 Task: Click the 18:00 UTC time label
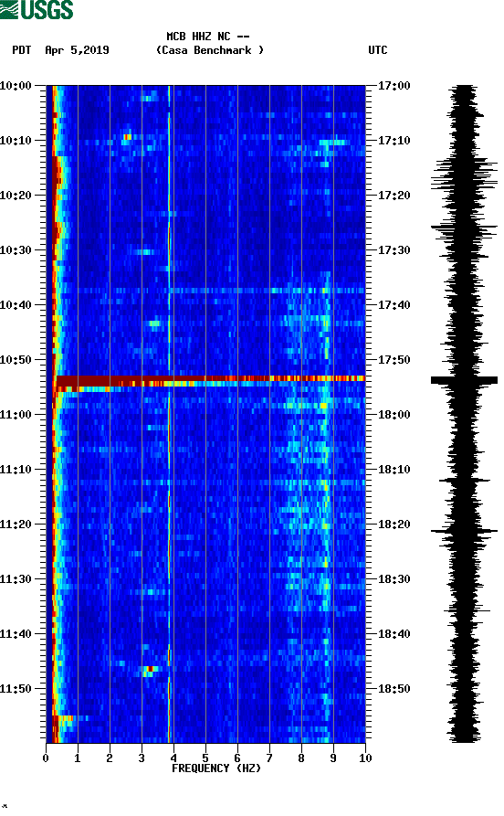(394, 415)
